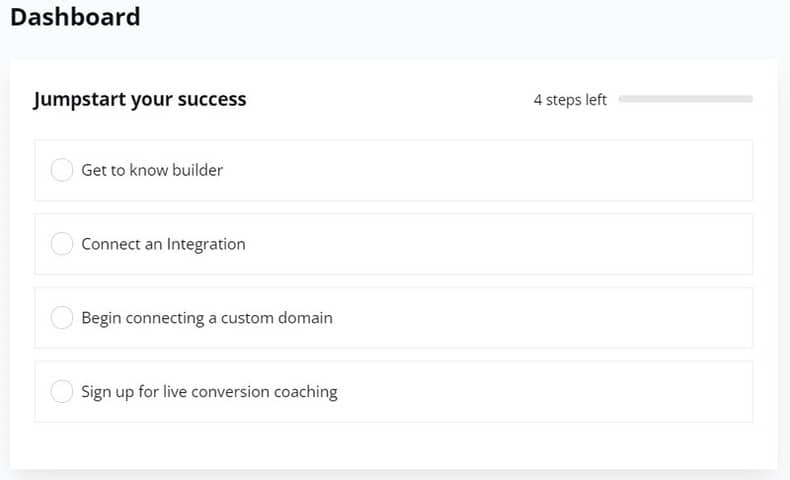The width and height of the screenshot is (790, 480).
Task: Click the onboarding progress bar
Action: click(x=686, y=99)
